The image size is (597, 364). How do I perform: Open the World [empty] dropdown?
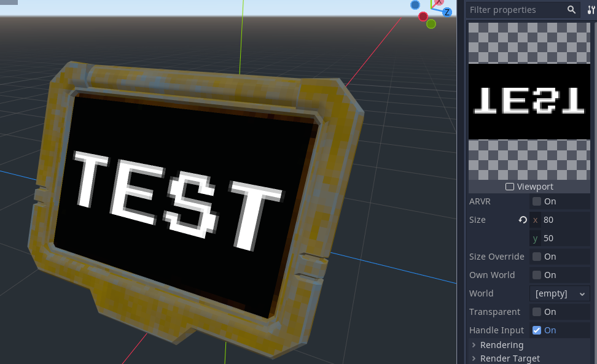click(560, 293)
